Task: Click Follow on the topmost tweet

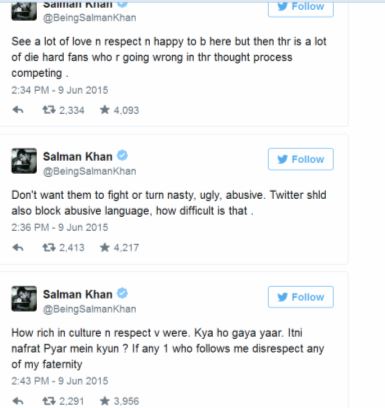Action: pos(301,7)
